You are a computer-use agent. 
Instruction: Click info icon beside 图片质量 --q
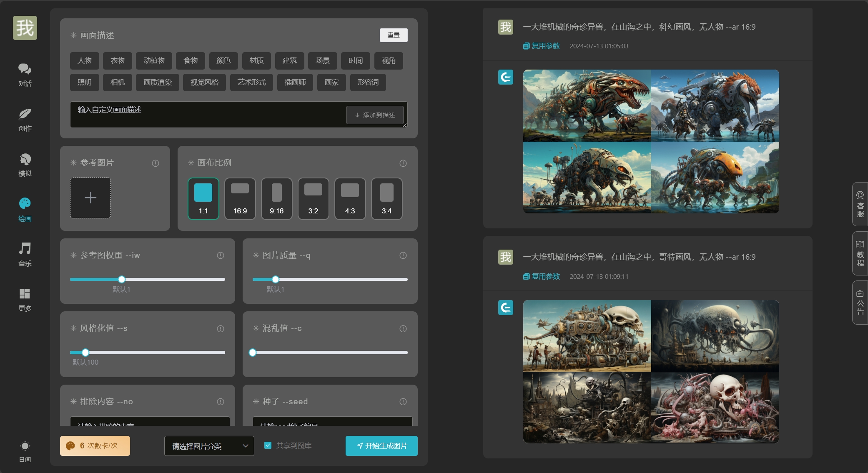click(403, 255)
